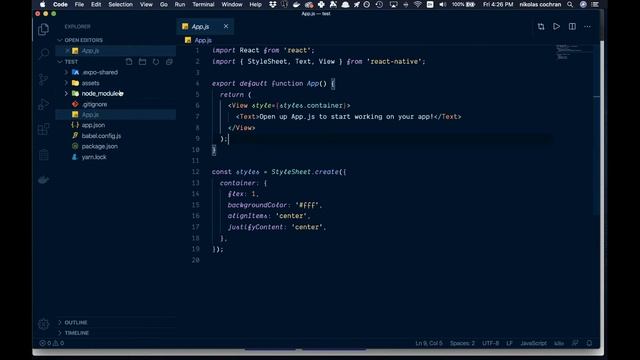Click JavaScript language mode in status bar
The image size is (640, 360).
click(533, 343)
